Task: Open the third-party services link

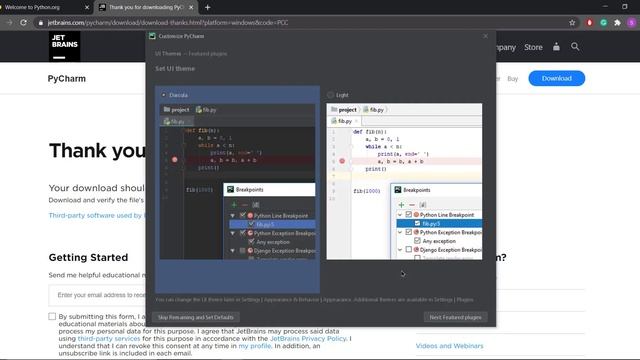Action: click(x=109, y=339)
